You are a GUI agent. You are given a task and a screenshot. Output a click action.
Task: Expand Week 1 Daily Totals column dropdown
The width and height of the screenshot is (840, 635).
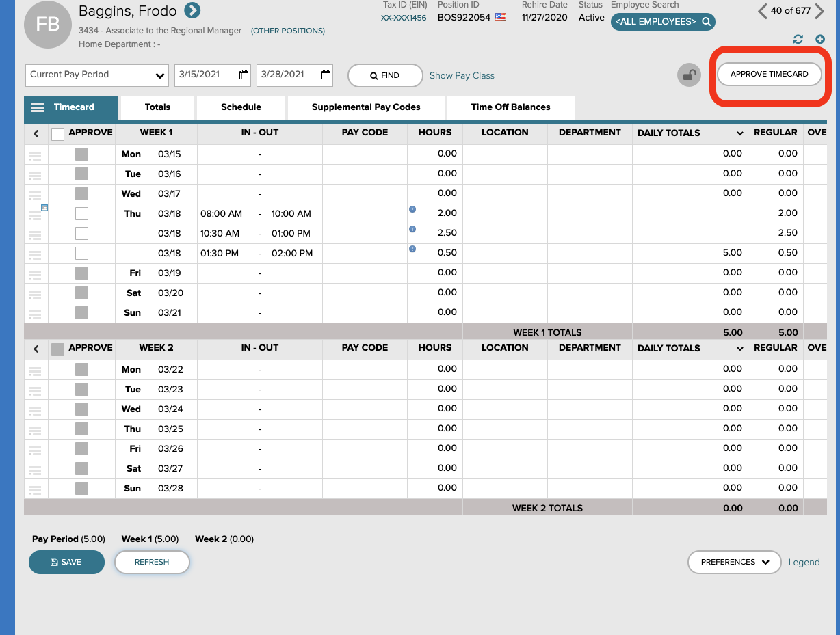click(739, 133)
